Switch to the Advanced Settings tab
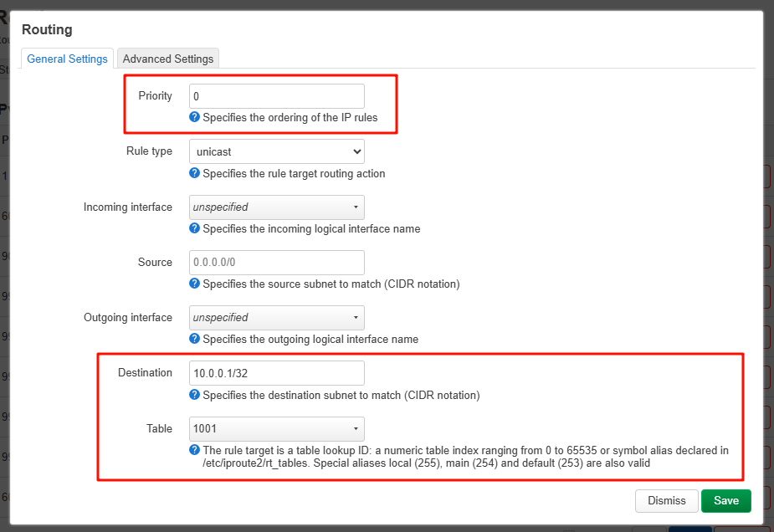 pos(168,59)
